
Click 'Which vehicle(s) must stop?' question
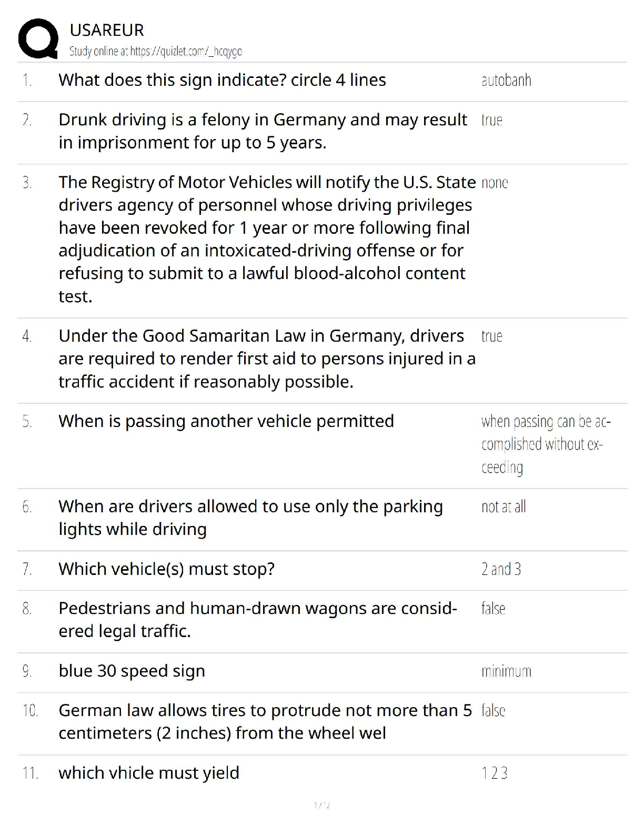(x=166, y=569)
